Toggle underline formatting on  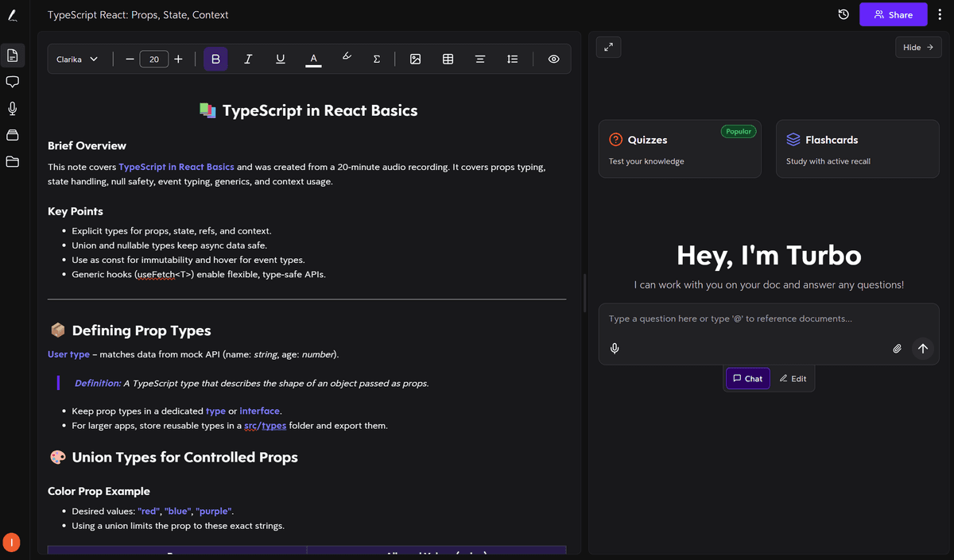point(280,58)
